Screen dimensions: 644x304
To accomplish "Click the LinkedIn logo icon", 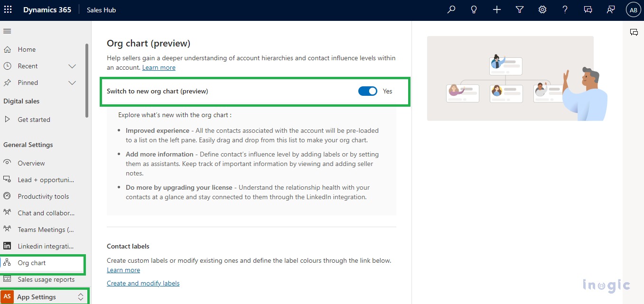I will [x=7, y=246].
